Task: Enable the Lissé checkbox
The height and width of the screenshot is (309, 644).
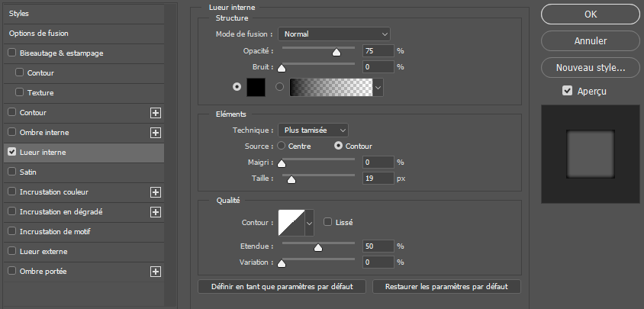Action: 328,223
